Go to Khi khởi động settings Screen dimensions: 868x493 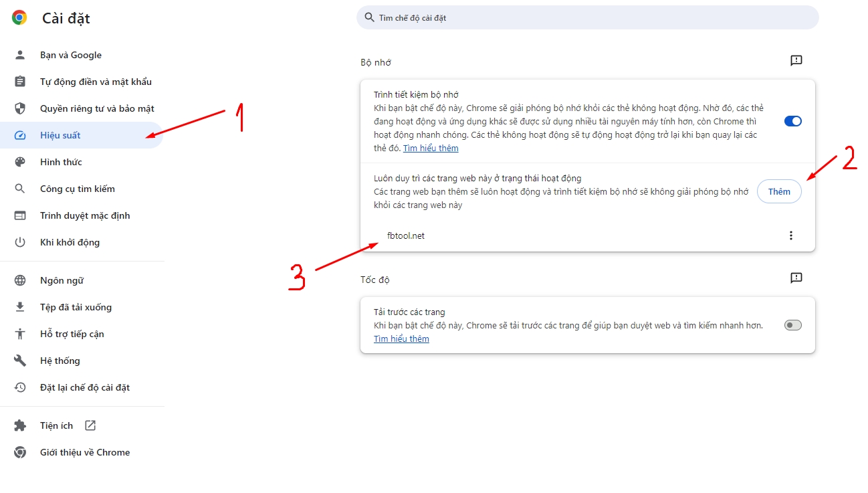click(x=70, y=242)
